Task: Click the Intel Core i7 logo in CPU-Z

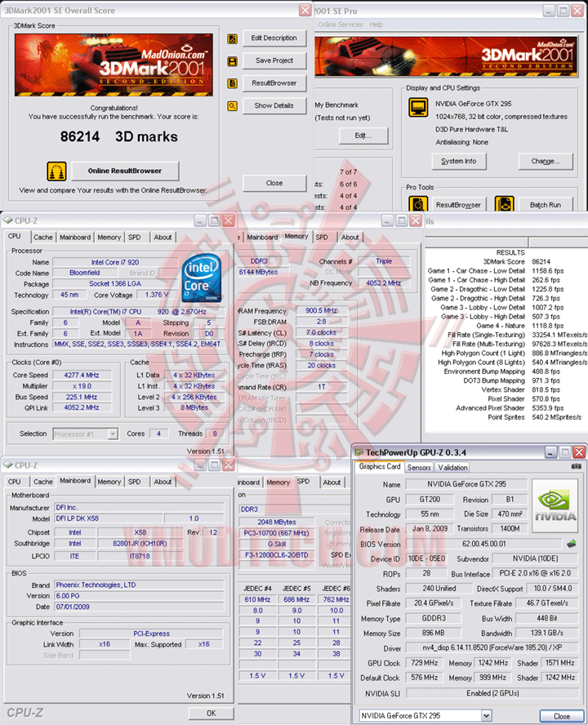Action: tap(201, 278)
